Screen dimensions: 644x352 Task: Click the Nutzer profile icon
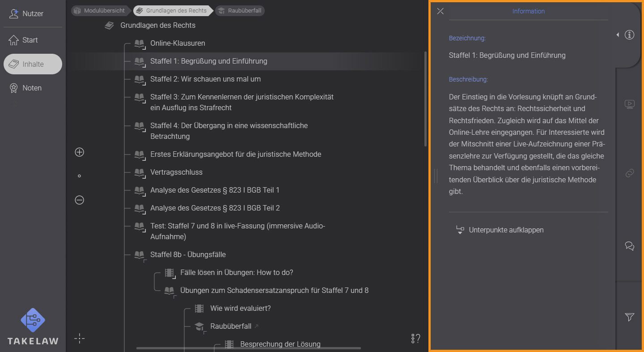tap(13, 13)
